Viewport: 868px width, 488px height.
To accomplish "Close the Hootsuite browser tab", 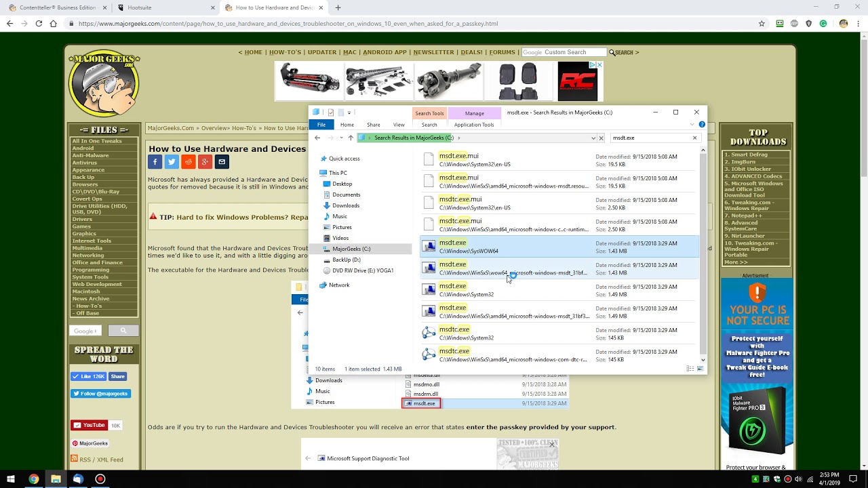I will (212, 7).
